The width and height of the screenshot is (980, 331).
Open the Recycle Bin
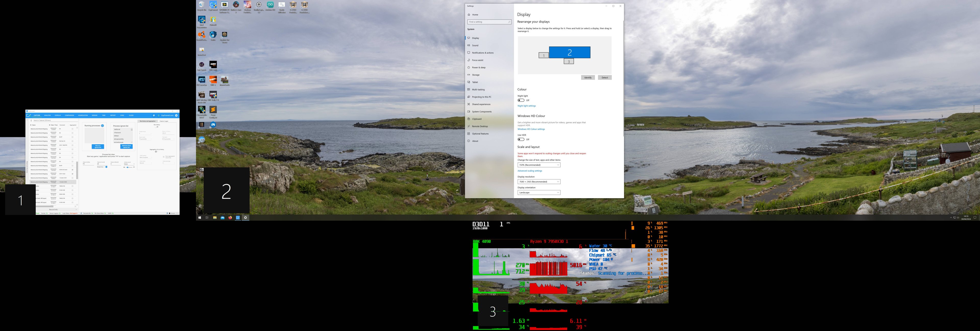click(x=201, y=5)
